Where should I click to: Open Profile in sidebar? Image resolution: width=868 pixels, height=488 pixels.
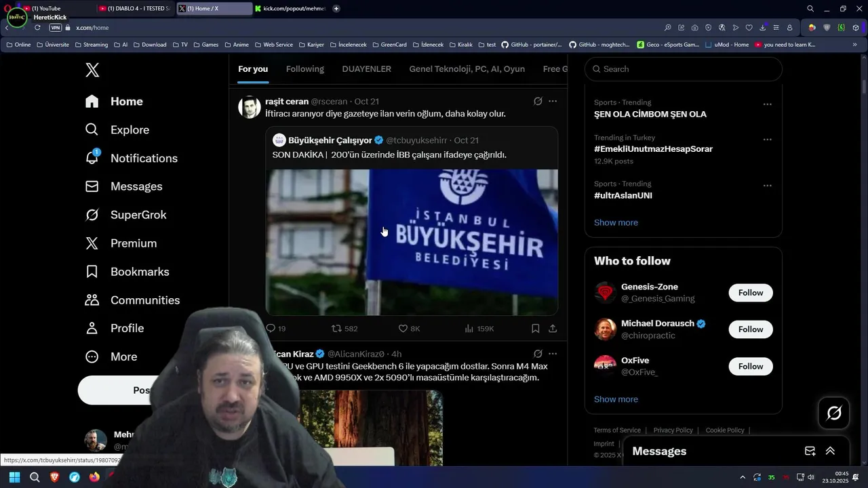tap(114, 328)
